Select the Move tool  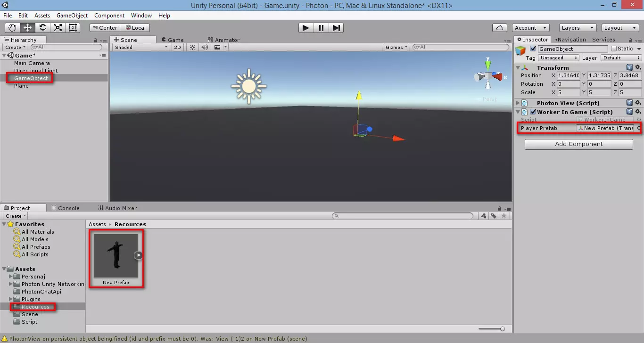coord(28,28)
